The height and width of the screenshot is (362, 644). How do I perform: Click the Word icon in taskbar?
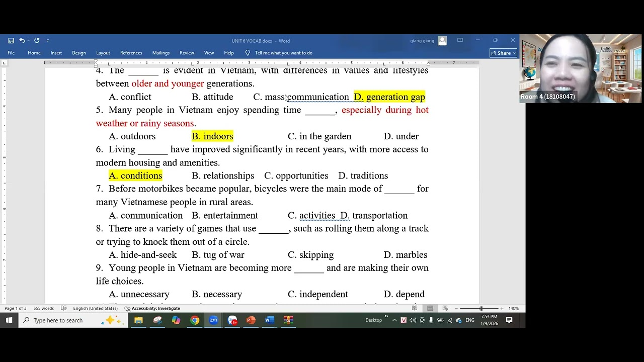(x=270, y=320)
